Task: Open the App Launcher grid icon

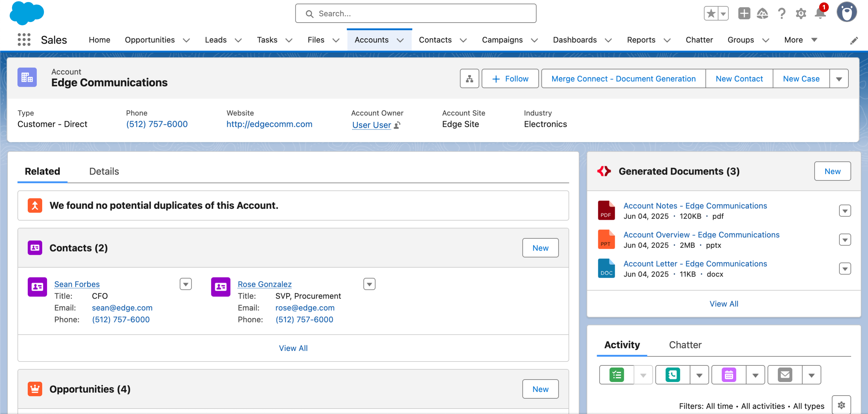Action: pos(24,40)
